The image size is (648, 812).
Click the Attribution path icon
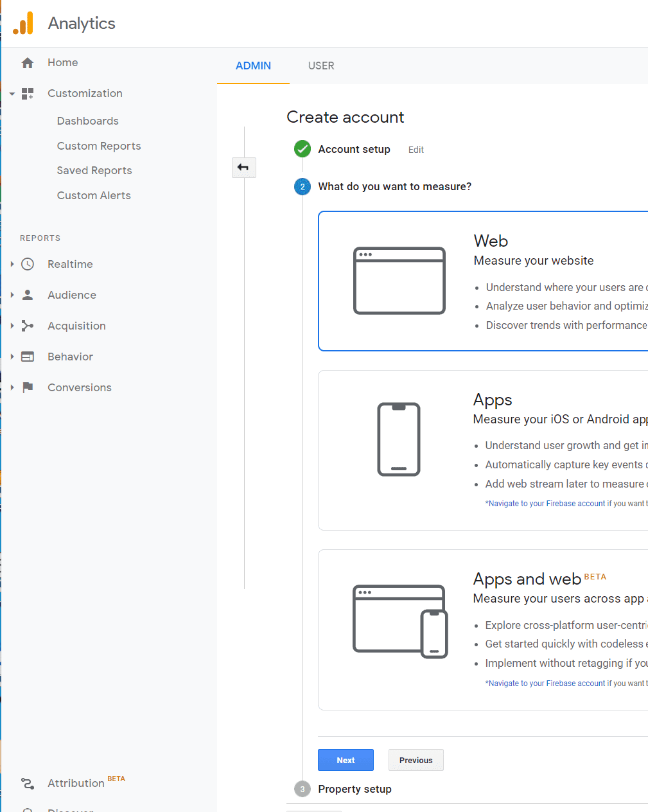pos(28,783)
